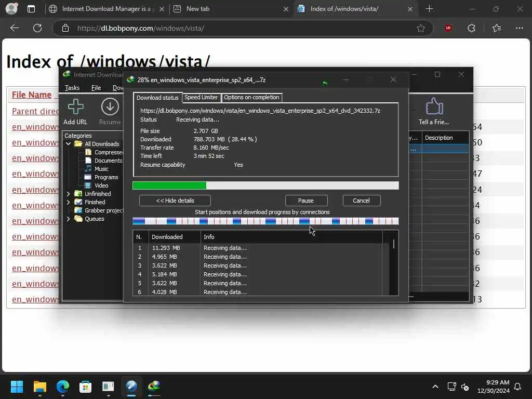Viewport: 532px width, 399px height.
Task: Expand the Unfinished tree node
Action: 68,194
